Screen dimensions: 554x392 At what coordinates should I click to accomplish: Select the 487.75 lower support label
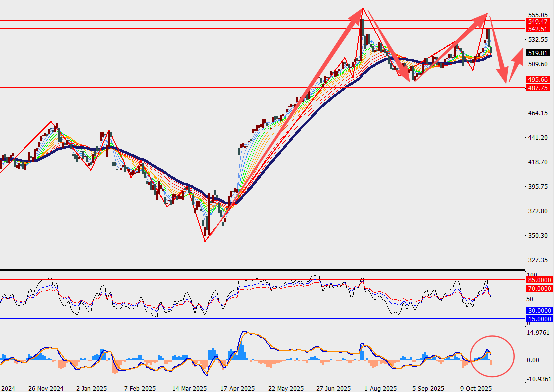tap(538, 87)
